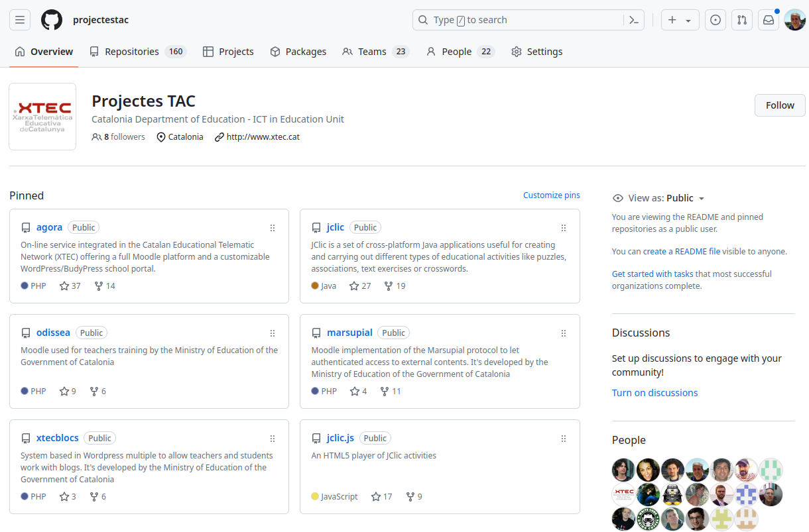
Task: Click the Discussions heading in sidebar
Action: 641,333
